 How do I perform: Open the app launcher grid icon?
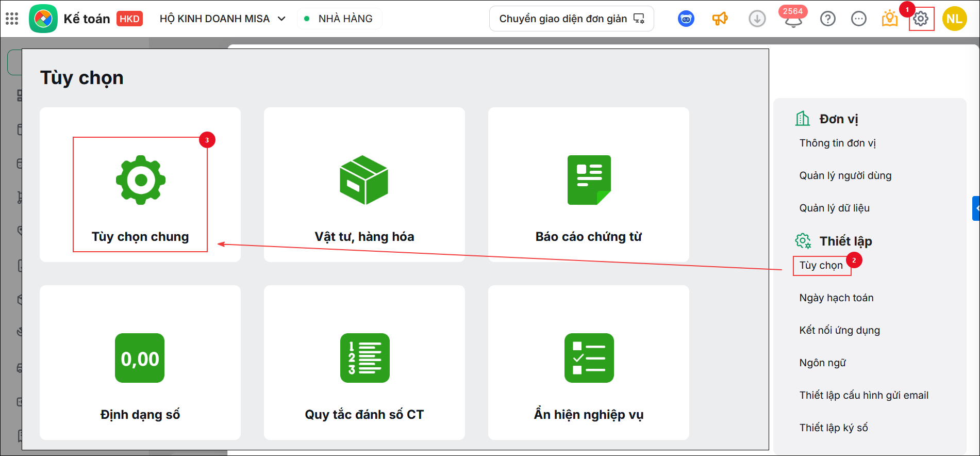(x=12, y=19)
